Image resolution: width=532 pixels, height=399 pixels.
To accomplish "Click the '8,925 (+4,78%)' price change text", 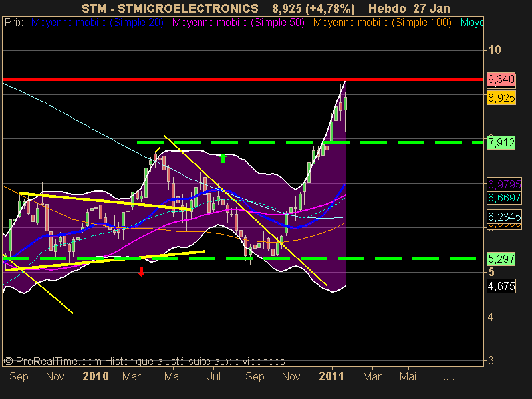I will [x=313, y=9].
